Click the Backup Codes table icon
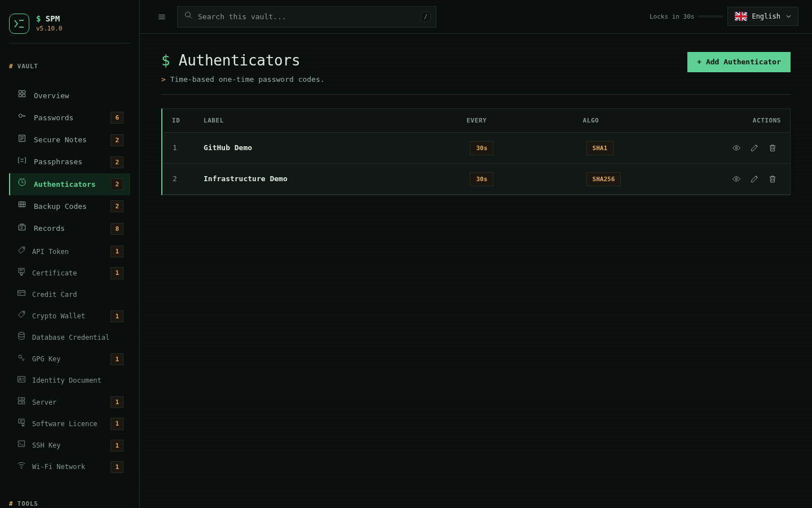 22,204
